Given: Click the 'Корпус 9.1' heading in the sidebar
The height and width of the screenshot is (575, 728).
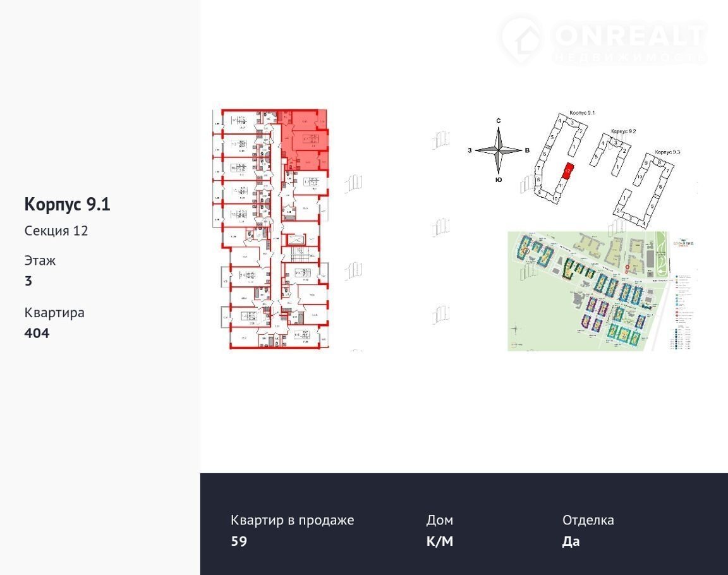Looking at the screenshot, I should point(67,204).
